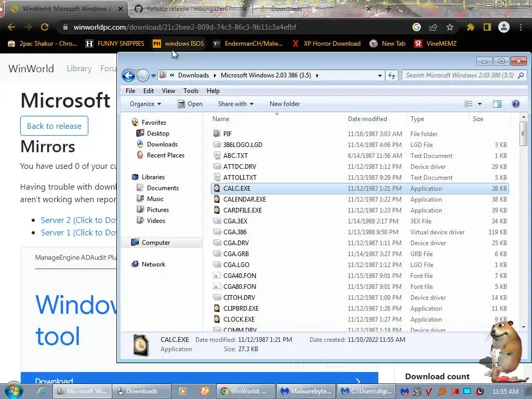Viewport: 532px width, 399px height.
Task: Expand address bar history dropdown
Action: [380, 76]
